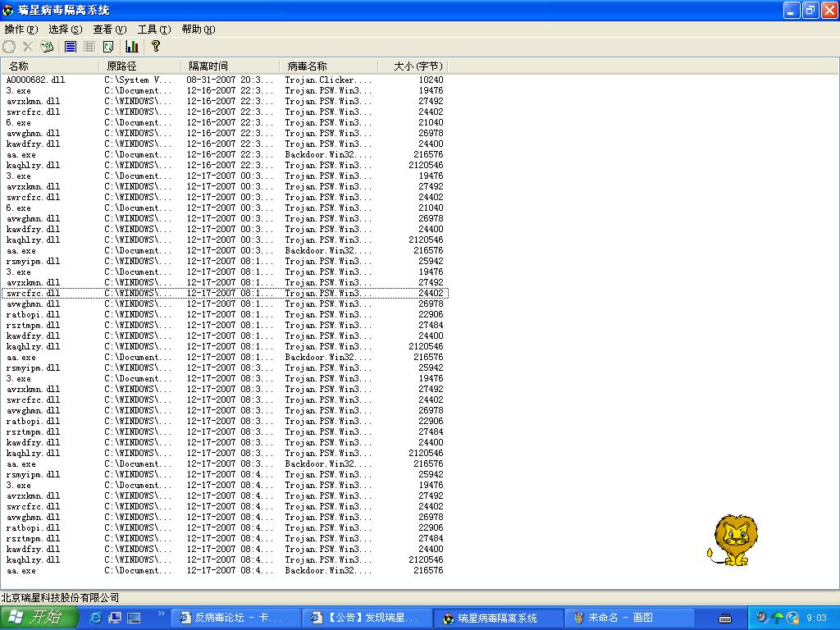840x630 pixels.
Task: Select the kawdfzy.dll row dated 12-16-2007
Action: pos(225,144)
